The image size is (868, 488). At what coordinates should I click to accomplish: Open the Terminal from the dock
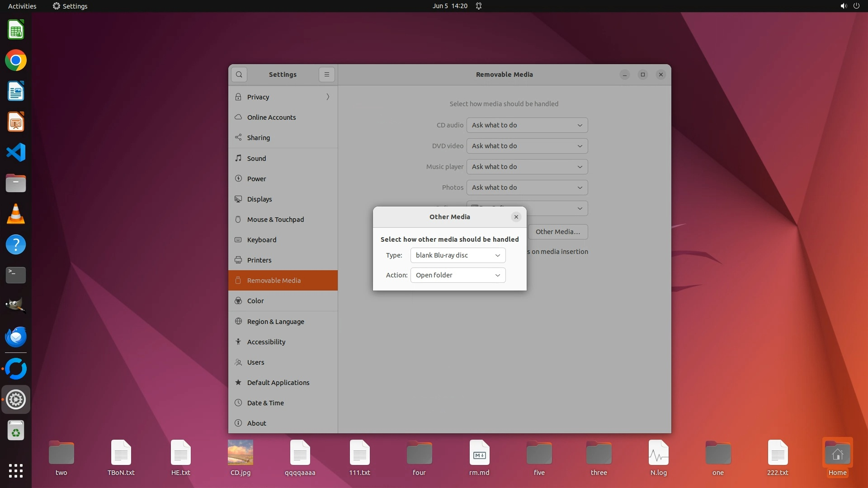[16, 275]
